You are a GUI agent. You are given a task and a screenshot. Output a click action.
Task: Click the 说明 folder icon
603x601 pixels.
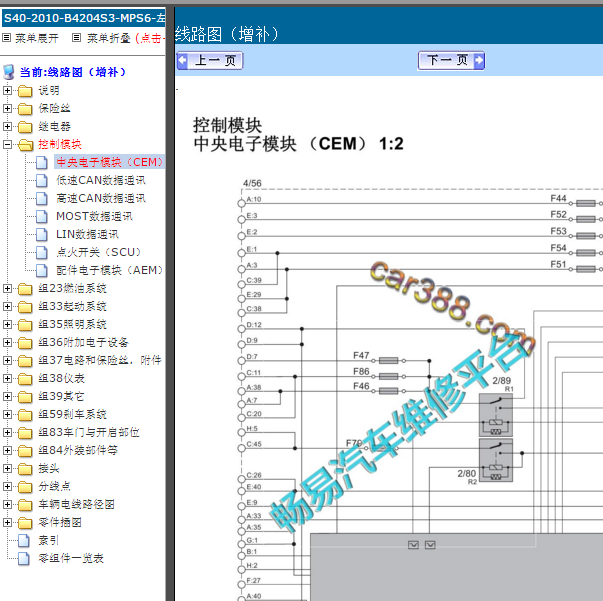[x=25, y=91]
